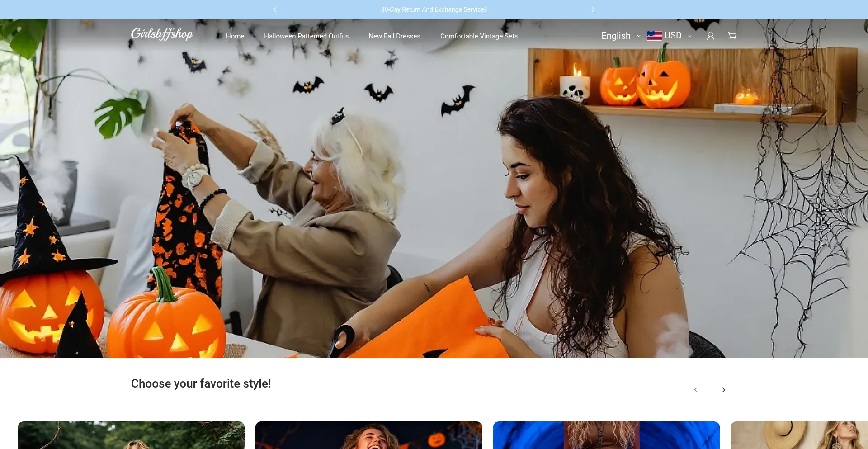Expand the English language dropdown
The height and width of the screenshot is (449, 868).
click(x=620, y=36)
